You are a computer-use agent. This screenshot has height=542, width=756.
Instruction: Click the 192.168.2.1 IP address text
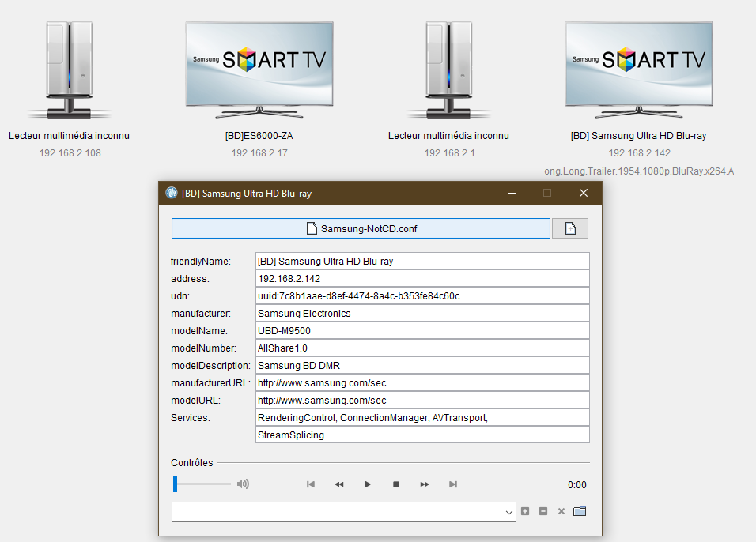coord(449,153)
